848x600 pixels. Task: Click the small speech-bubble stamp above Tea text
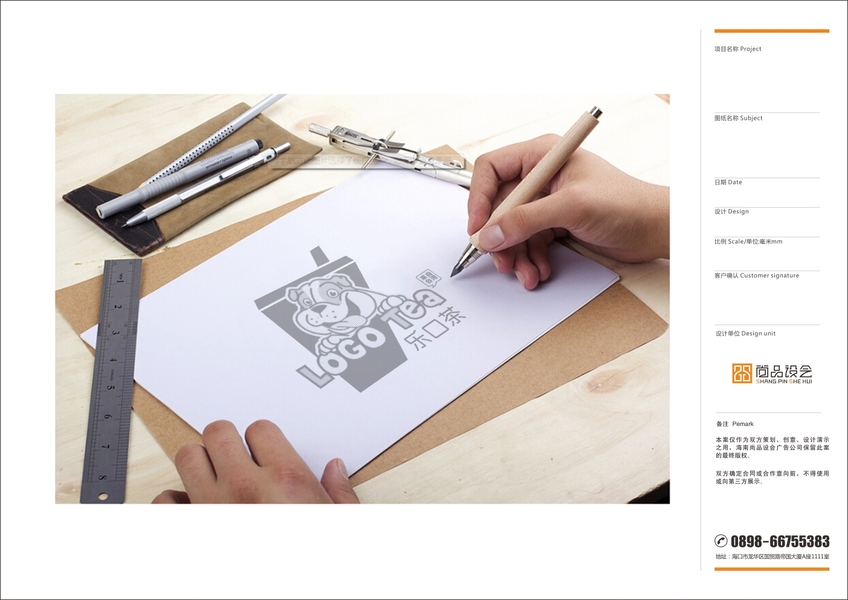[x=429, y=278]
